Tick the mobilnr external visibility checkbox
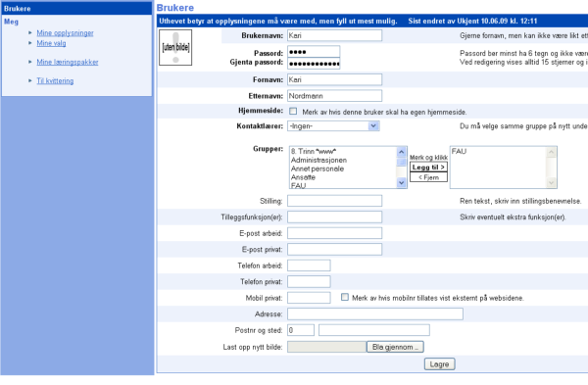Viewport: 588px width, 385px height. tap(345, 297)
